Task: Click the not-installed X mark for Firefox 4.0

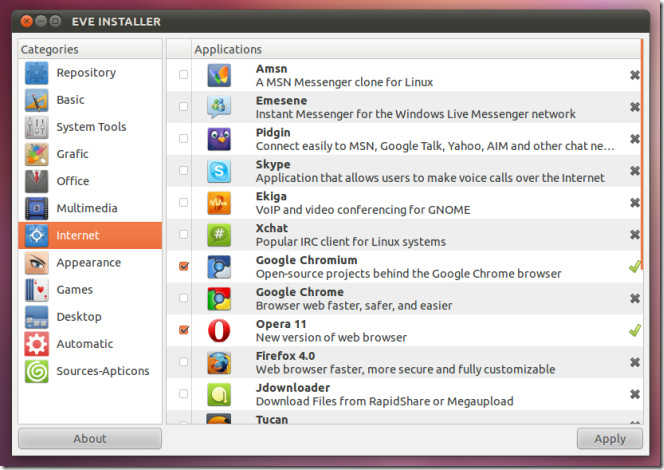Action: [x=634, y=362]
